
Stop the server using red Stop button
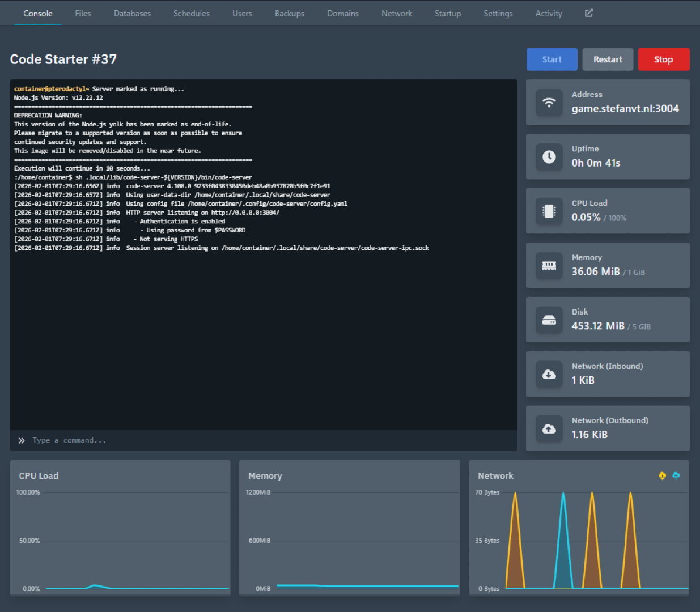tap(663, 59)
